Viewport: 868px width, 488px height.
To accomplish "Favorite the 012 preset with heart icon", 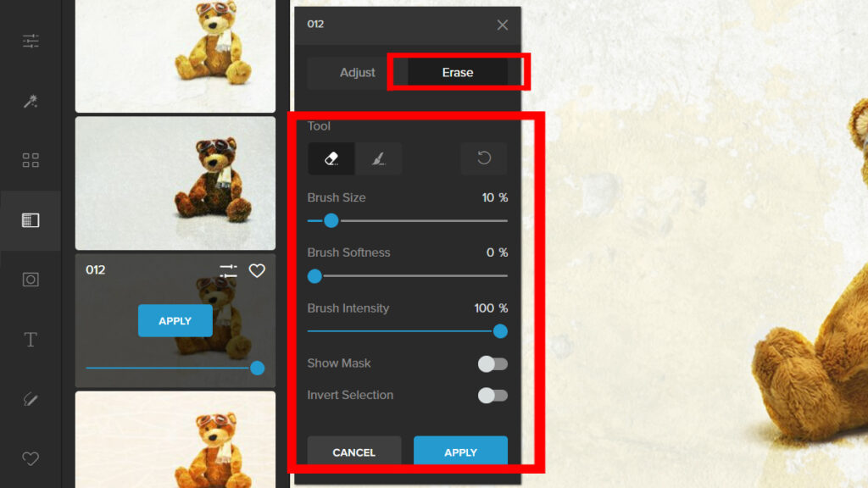I will pos(257,270).
